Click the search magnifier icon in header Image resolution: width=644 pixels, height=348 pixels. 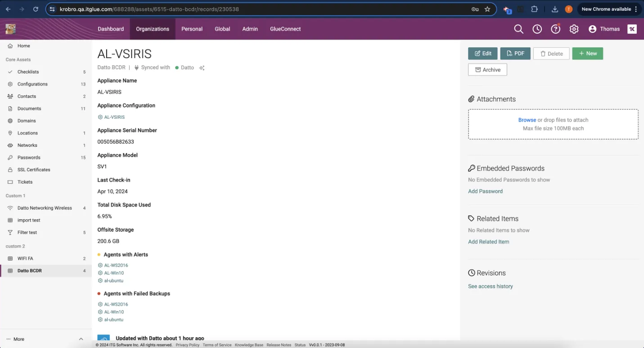518,29
